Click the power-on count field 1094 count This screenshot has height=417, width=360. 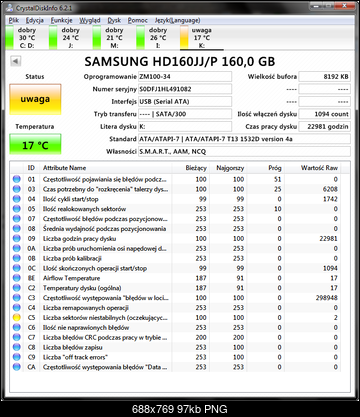click(325, 114)
